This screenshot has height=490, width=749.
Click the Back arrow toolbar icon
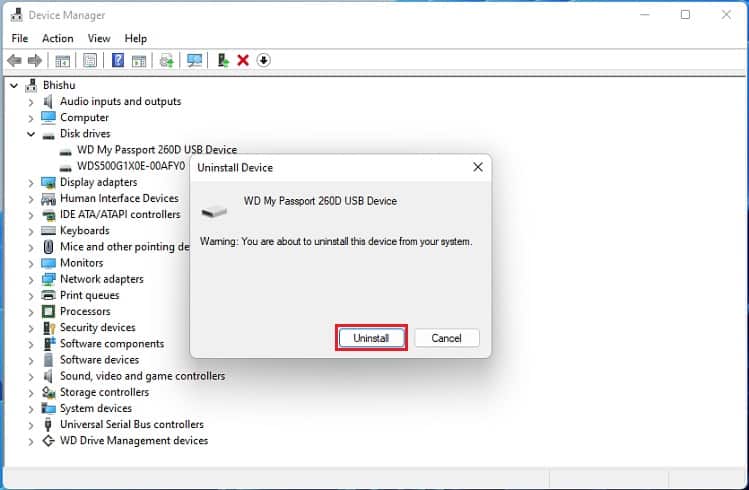pyautogui.click(x=14, y=61)
